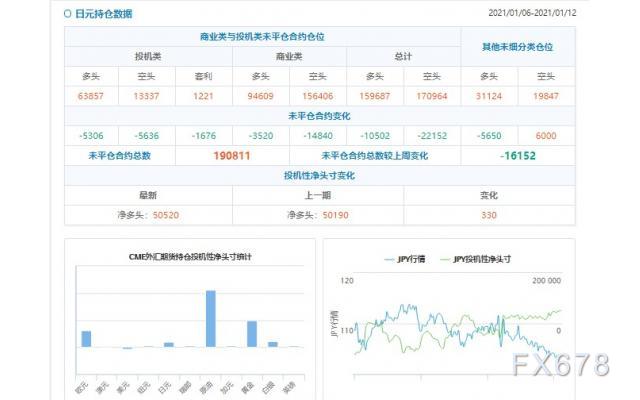Click the 其他未细分类仓位 header
Image resolution: width=640 pixels, height=400 pixels.
[518, 47]
